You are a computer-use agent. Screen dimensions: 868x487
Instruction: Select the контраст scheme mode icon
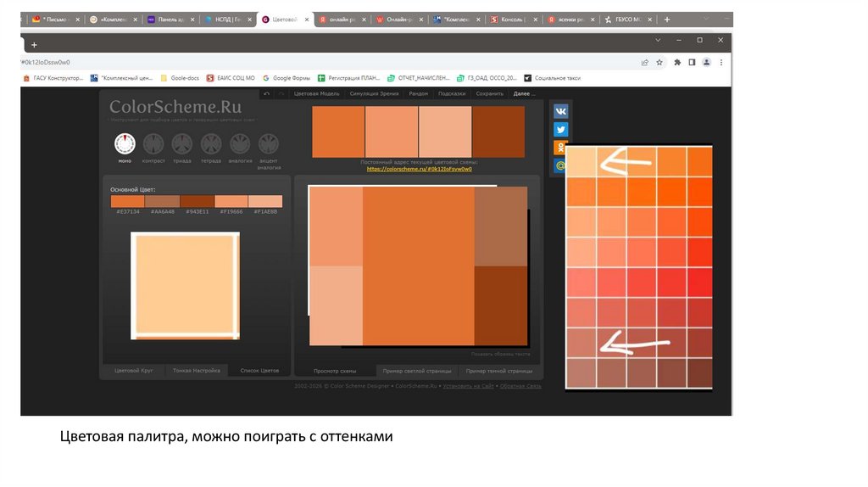(x=153, y=144)
